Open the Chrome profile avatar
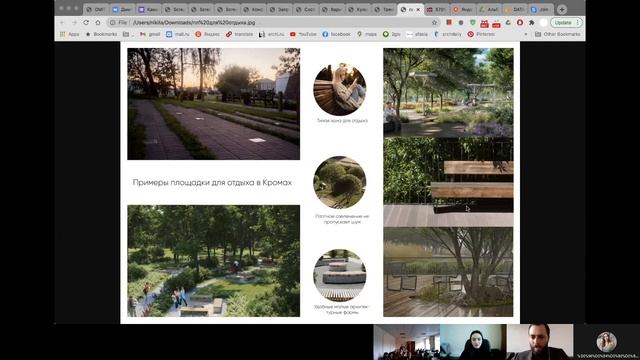640x360 pixels. point(543,23)
